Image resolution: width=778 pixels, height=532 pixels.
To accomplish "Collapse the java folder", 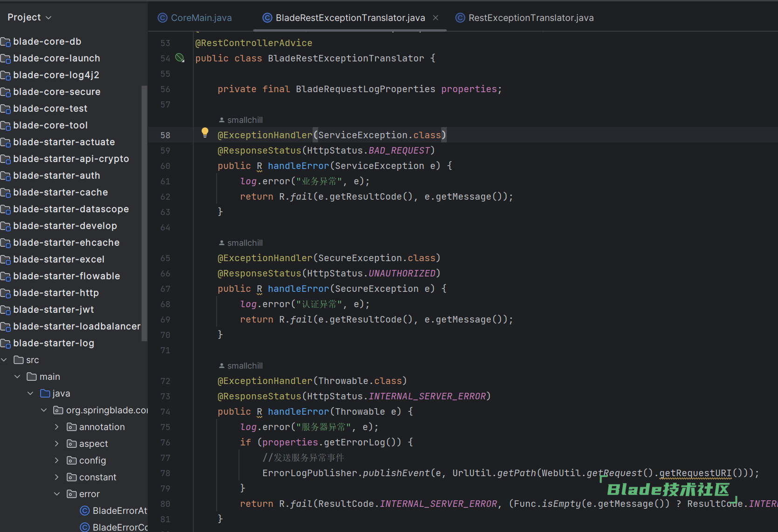I will tap(30, 393).
